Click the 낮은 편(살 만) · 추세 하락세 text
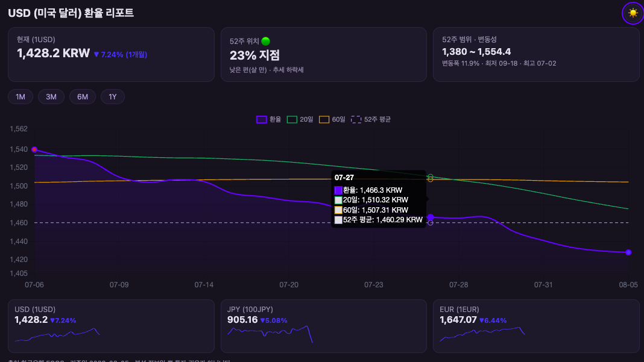The width and height of the screenshot is (644, 362). (x=267, y=70)
